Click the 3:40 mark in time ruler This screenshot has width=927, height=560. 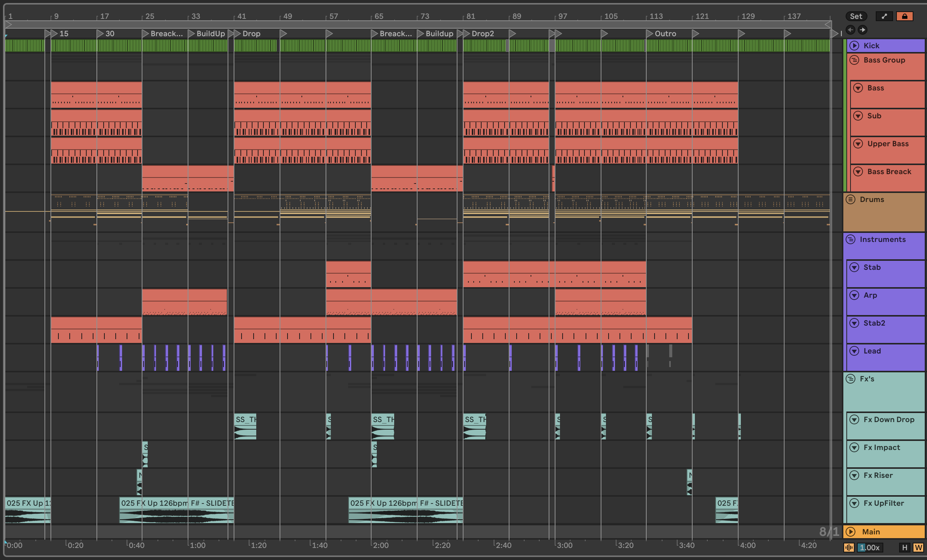[x=686, y=545]
